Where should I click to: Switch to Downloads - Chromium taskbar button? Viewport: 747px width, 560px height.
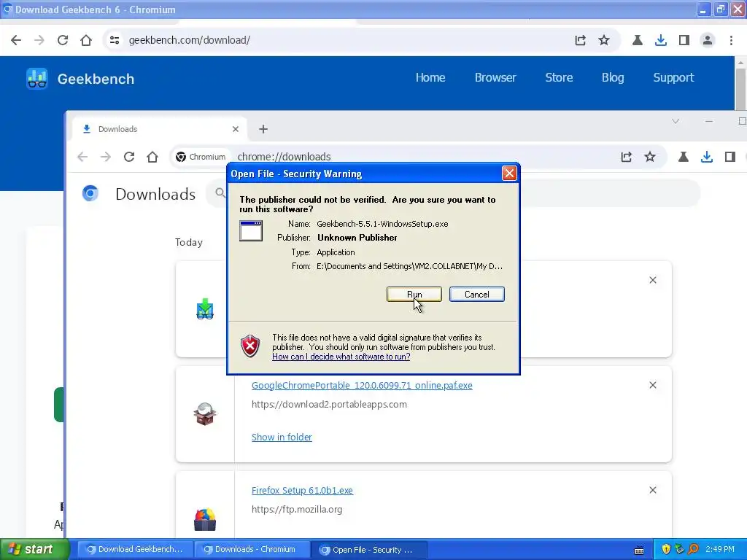(252, 550)
